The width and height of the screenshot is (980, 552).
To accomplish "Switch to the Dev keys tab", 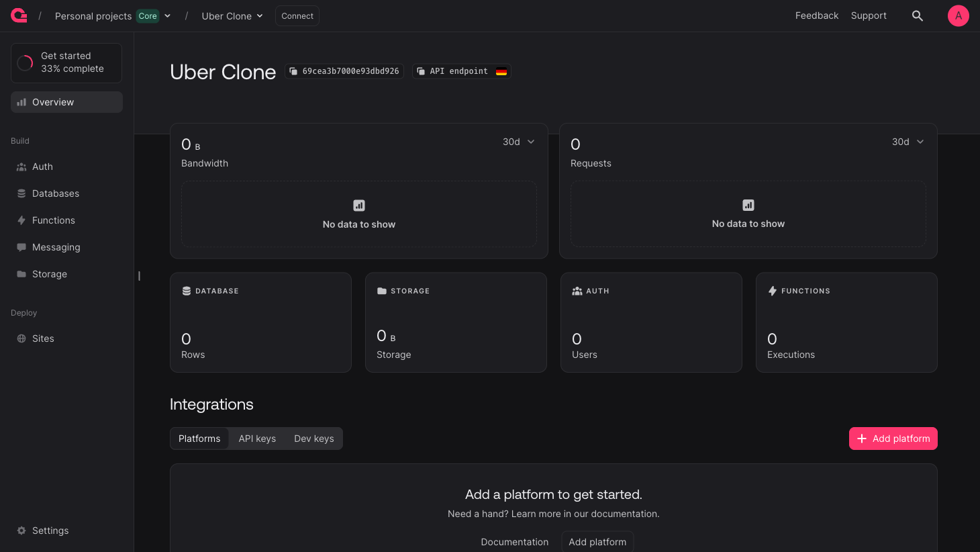I will coord(313,439).
